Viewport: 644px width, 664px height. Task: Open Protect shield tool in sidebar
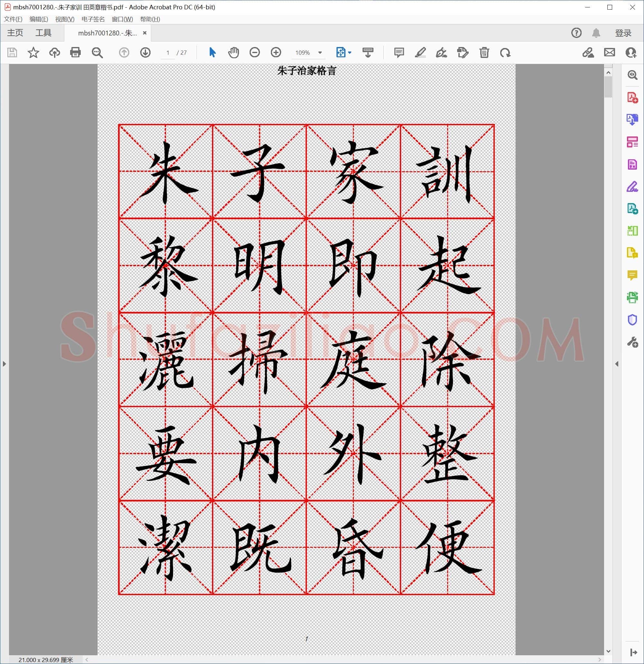(x=632, y=320)
